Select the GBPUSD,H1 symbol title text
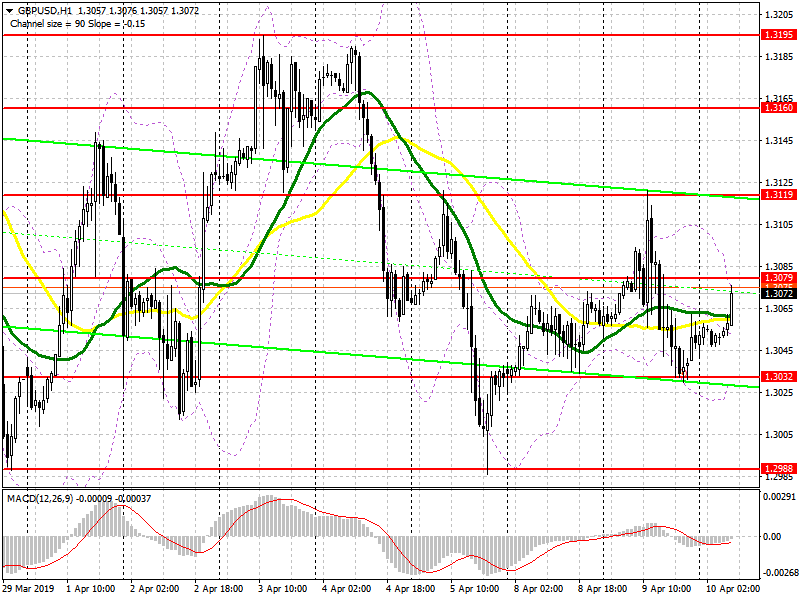800x600 pixels. 44,11
